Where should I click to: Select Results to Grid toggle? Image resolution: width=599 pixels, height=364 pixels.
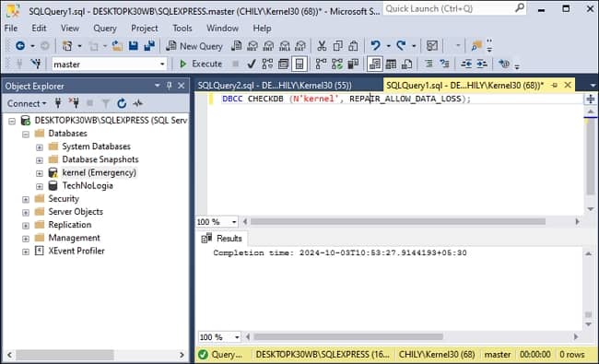391,64
